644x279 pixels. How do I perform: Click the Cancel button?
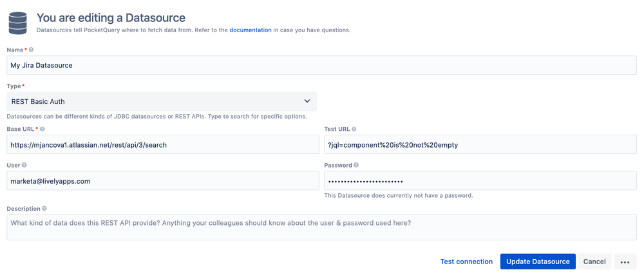594,262
